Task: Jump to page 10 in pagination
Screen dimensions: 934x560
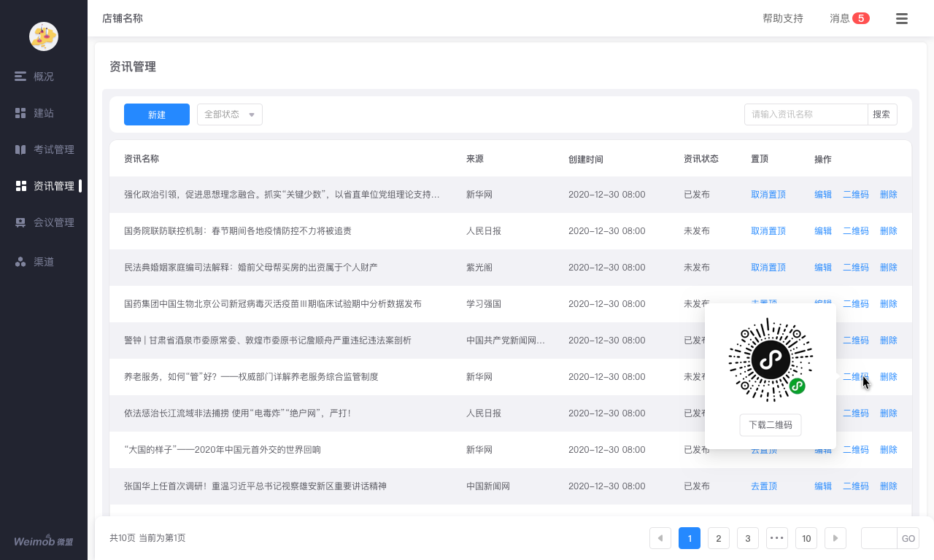Action: click(806, 538)
